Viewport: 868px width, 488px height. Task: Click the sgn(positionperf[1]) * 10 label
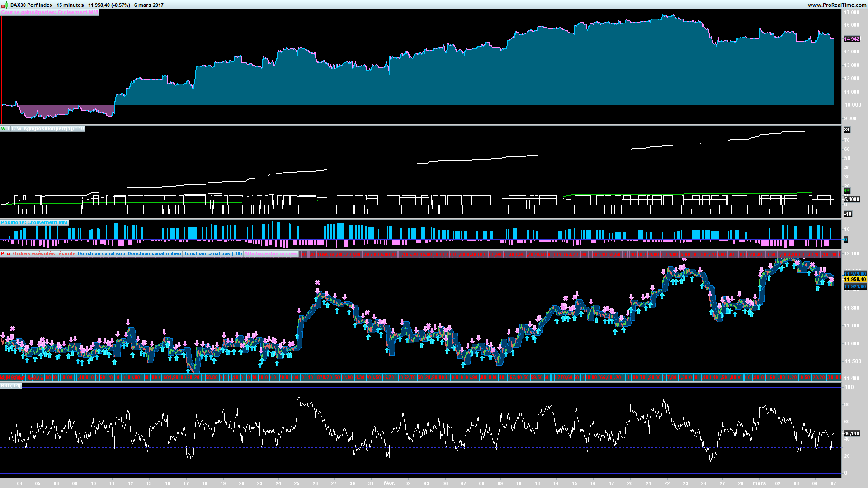pyautogui.click(x=53, y=129)
